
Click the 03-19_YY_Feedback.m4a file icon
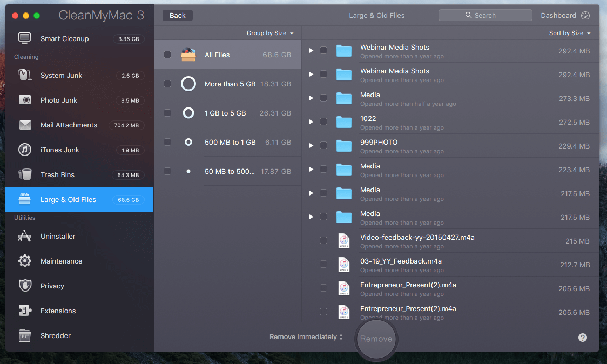[x=344, y=265]
